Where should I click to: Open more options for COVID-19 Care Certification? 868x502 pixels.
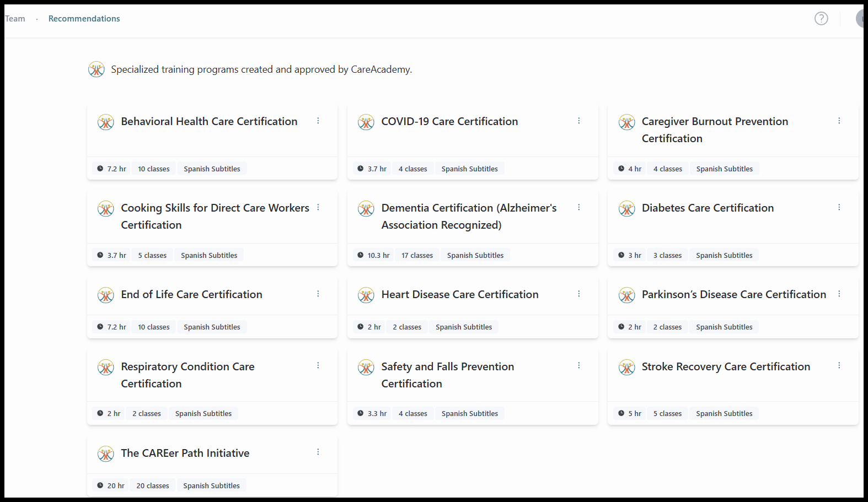coord(579,121)
